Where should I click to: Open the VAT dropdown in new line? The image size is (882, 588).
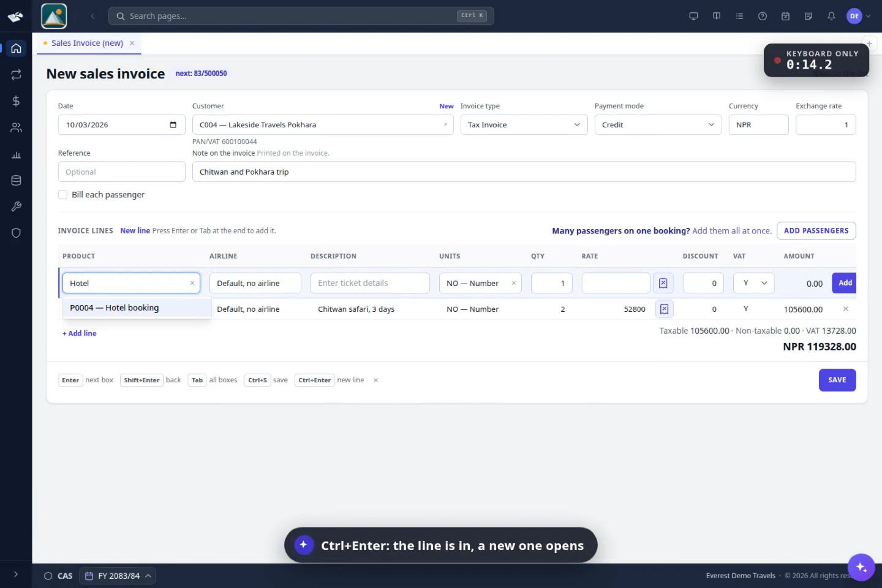tap(753, 283)
